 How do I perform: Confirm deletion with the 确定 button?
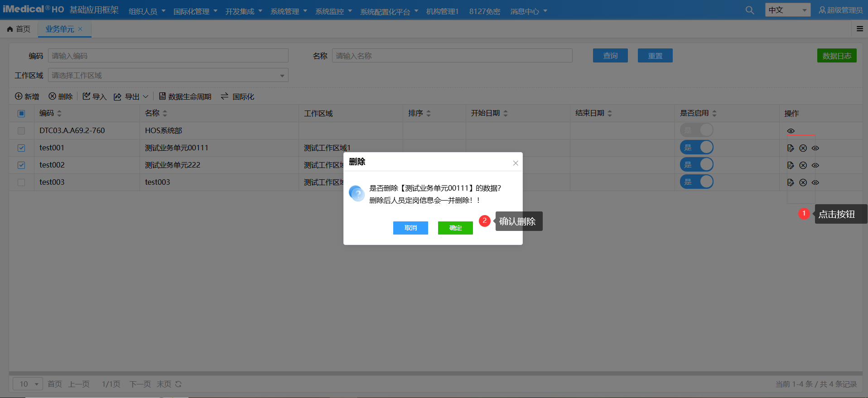point(455,228)
